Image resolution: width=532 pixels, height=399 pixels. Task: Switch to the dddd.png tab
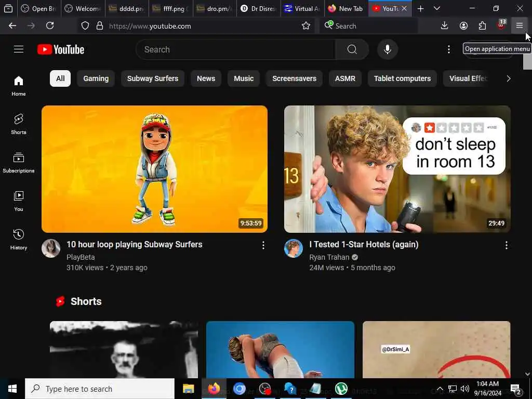[x=127, y=9]
